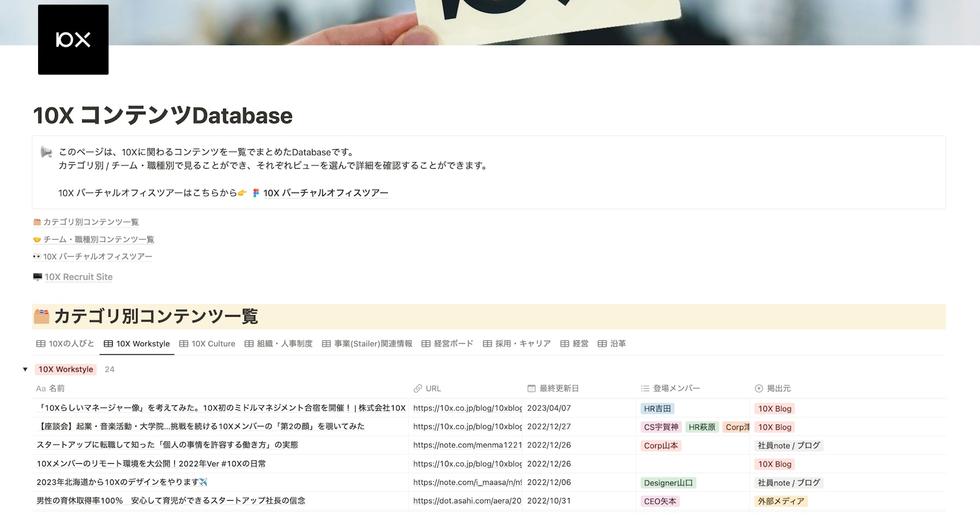Open the 10Xメンバーのリモート環境を大公開 row

[x=151, y=464]
